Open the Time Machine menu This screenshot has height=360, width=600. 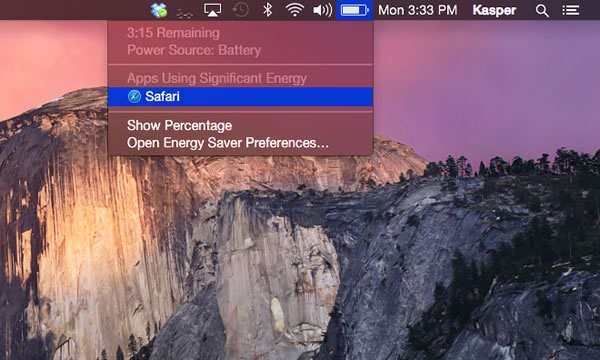(241, 10)
